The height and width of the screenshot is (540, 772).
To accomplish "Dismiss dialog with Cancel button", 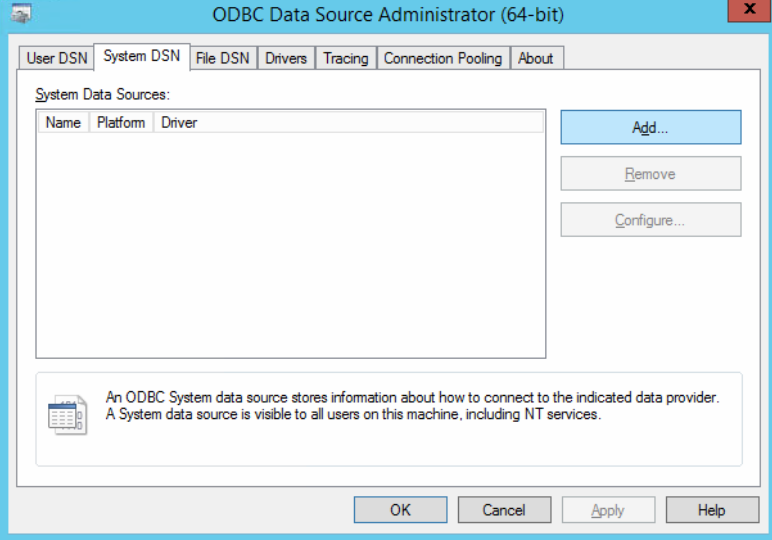I will [504, 509].
